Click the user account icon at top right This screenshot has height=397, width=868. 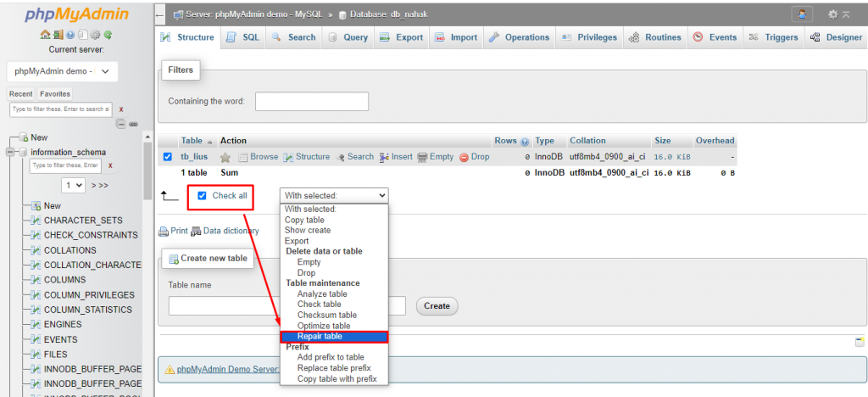801,14
